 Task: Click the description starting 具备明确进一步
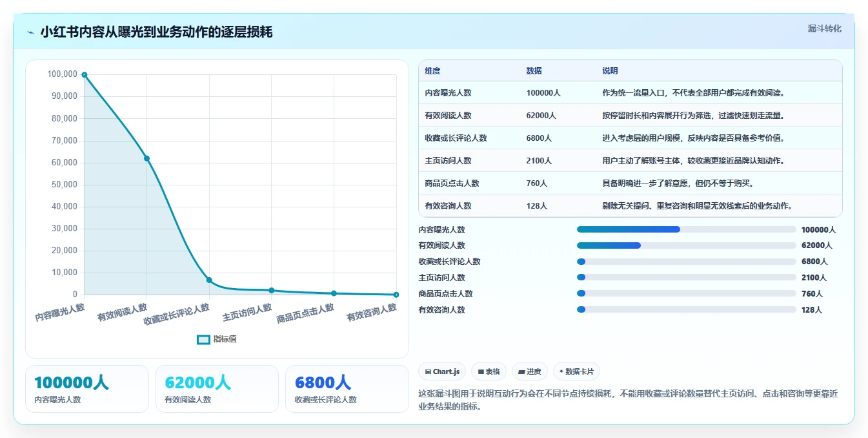click(x=678, y=183)
